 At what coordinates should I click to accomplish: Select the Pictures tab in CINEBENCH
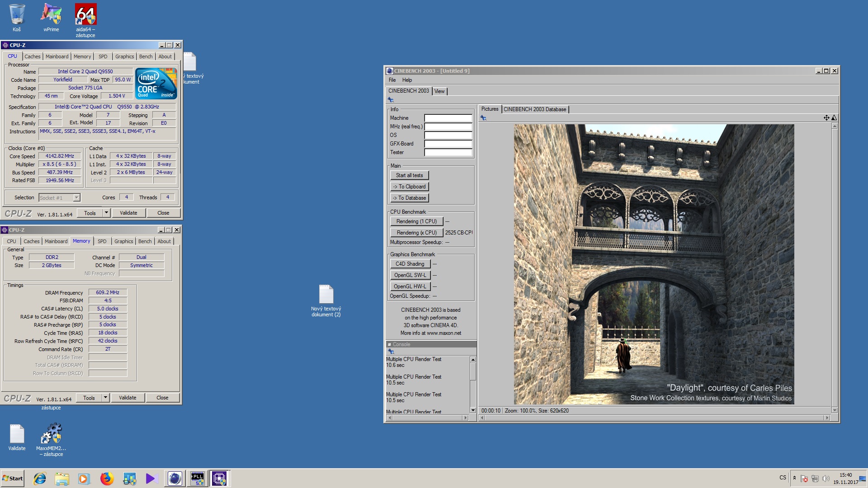[490, 109]
